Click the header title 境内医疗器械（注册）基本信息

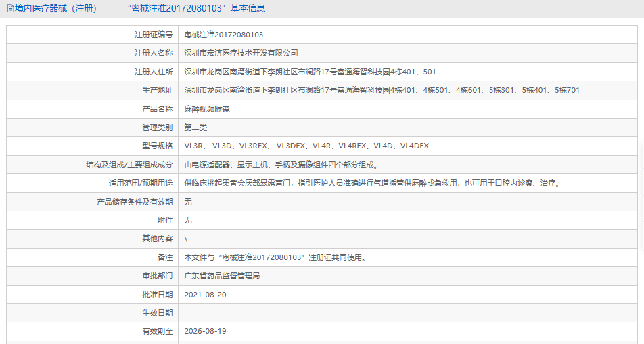click(140, 8)
